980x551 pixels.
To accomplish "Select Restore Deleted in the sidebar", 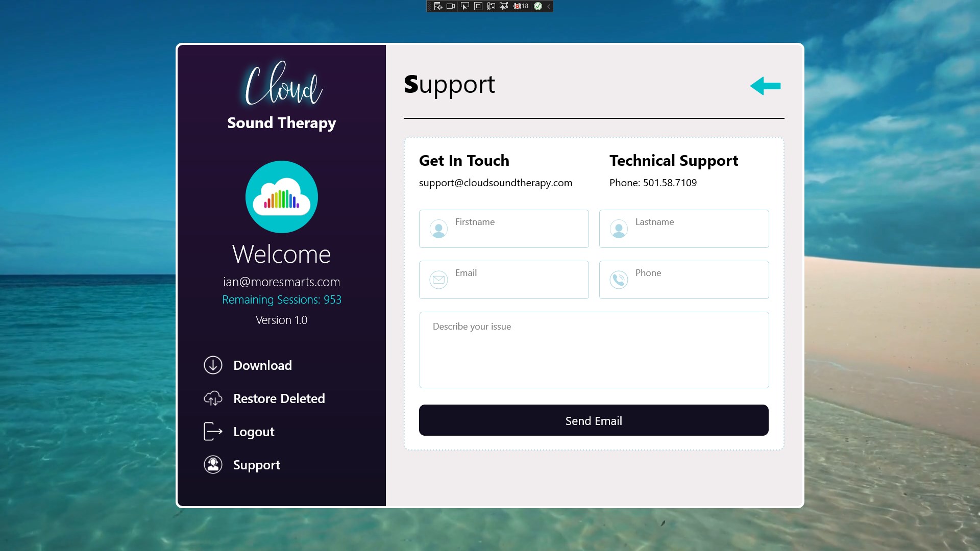I will click(279, 398).
